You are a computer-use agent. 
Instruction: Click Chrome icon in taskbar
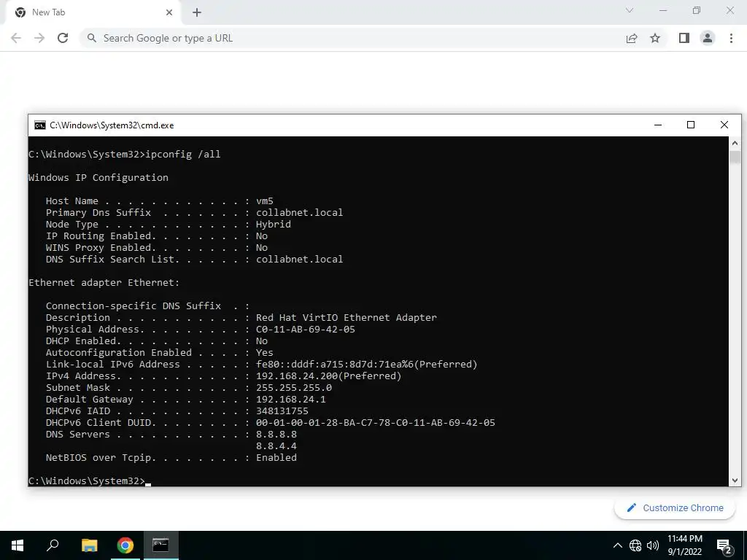click(x=125, y=545)
